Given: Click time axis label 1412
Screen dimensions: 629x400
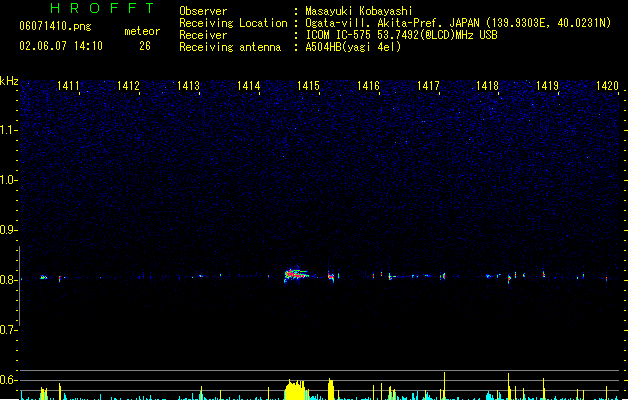Looking at the screenshot, I should tap(128, 86).
